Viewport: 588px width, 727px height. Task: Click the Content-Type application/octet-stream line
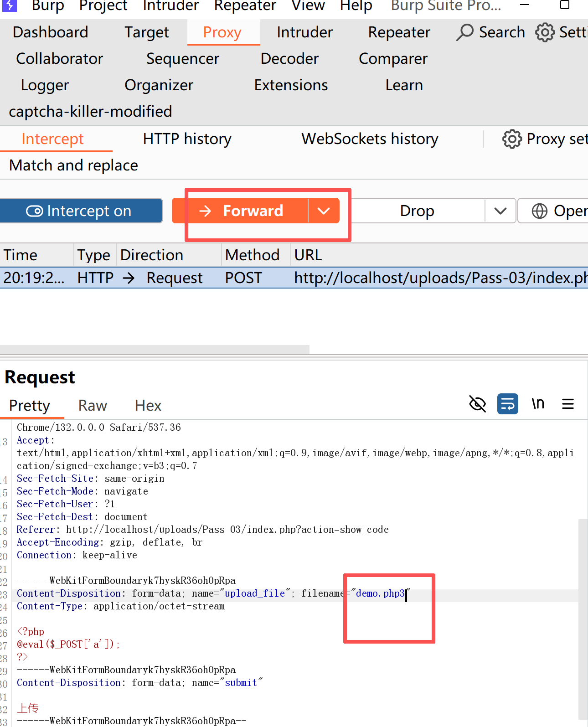(x=121, y=606)
